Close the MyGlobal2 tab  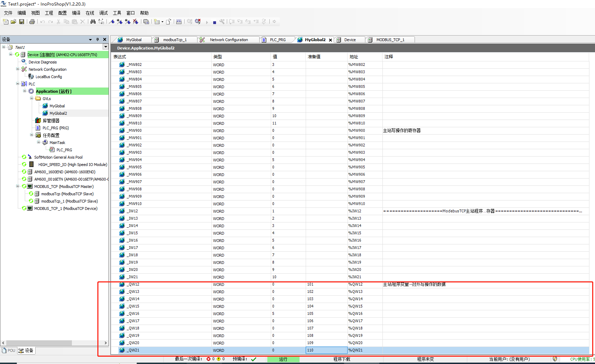click(x=330, y=40)
